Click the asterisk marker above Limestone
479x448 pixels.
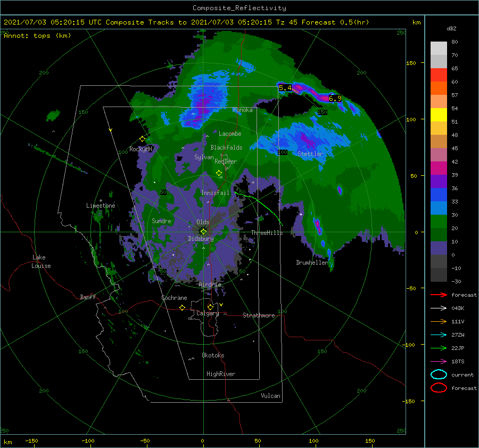101,201
